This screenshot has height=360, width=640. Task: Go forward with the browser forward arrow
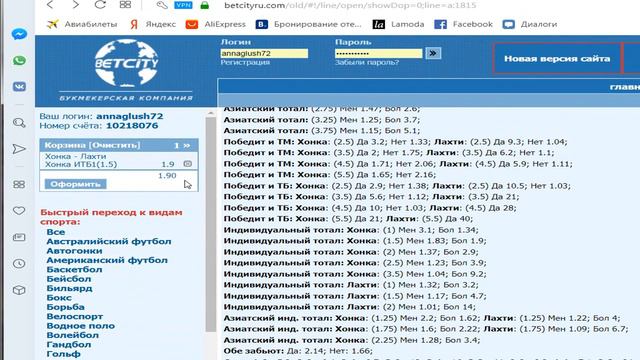click(x=76, y=5)
